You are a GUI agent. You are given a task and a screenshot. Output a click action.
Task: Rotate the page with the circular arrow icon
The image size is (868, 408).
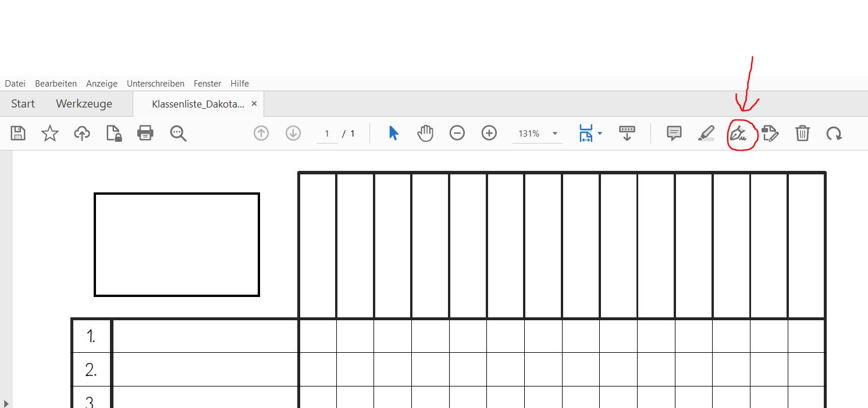[x=834, y=133]
